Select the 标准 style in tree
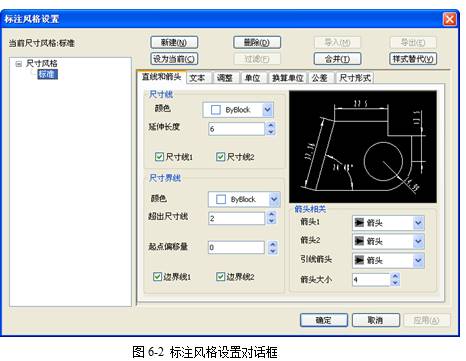Screen dimensions: 466x361 [x=47, y=74]
